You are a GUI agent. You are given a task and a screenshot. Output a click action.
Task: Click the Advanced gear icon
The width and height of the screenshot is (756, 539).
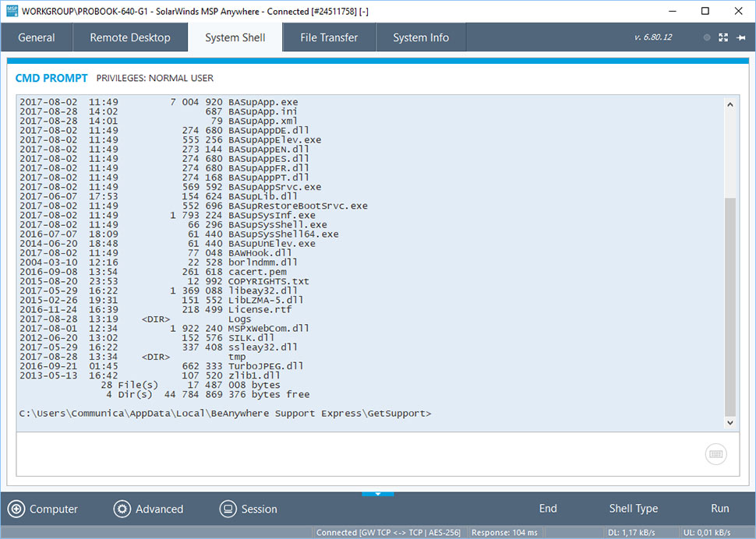pos(122,509)
